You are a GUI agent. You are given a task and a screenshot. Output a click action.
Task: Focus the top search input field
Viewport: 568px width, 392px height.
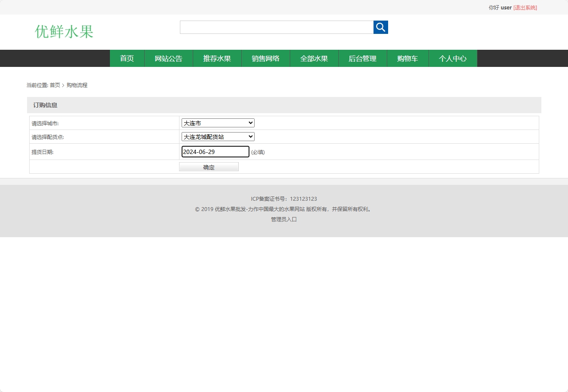coord(276,27)
